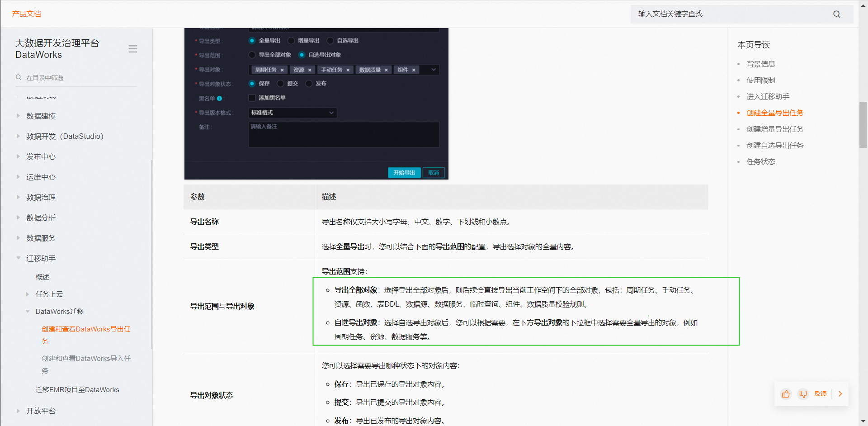Click the 反馈 feedback link
This screenshot has height=426, width=868.
[820, 394]
